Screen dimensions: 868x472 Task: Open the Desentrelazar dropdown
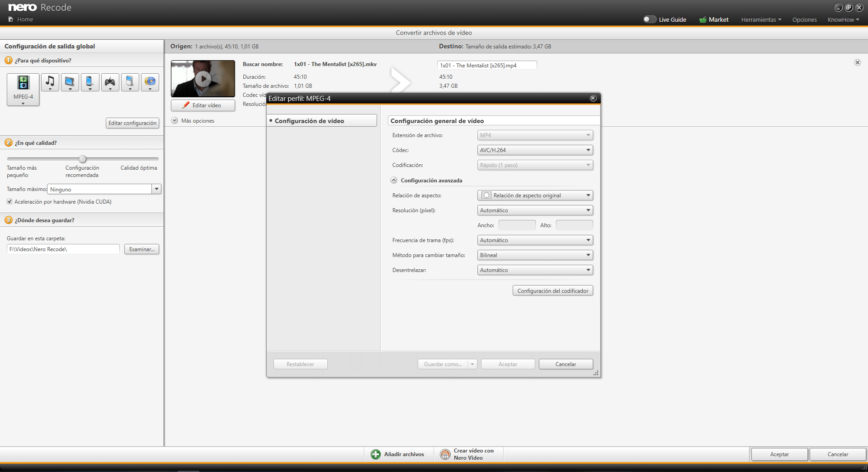(535, 270)
